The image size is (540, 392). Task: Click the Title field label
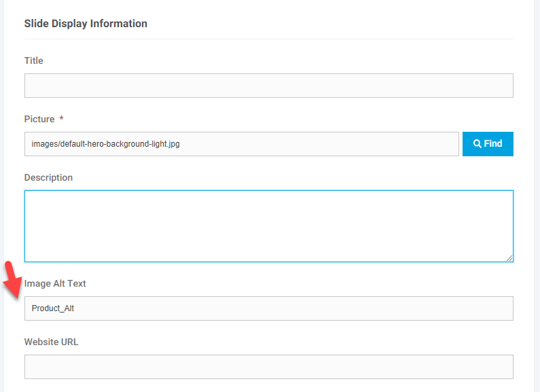(34, 60)
